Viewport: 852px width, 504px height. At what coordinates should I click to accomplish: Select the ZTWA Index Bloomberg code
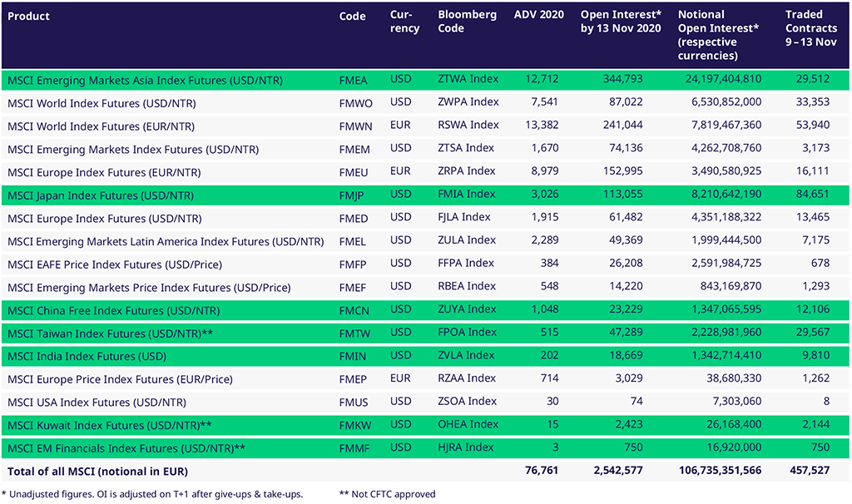(x=468, y=79)
